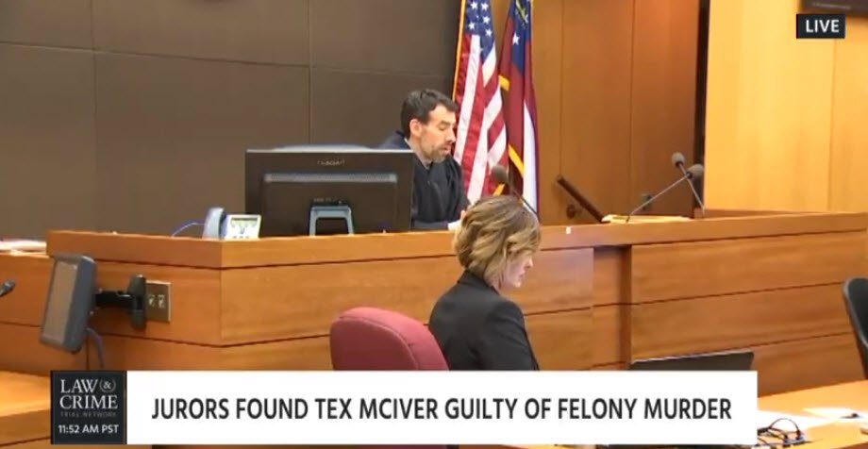The height and width of the screenshot is (449, 868).
Task: Click the 11:52 AM PST timestamp
Action: point(89,428)
